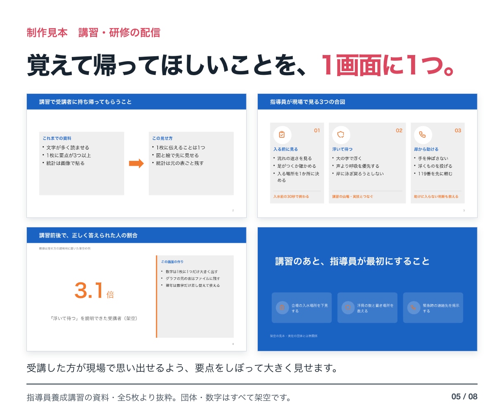
Task: Click the red label 制作見本 講習・研修の配信
Action: click(x=93, y=33)
